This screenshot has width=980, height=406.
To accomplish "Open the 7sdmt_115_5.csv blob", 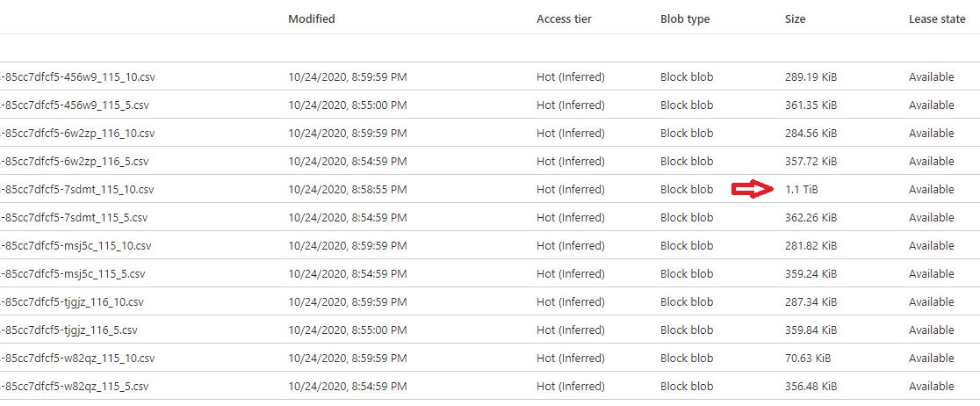I will pyautogui.click(x=74, y=218).
